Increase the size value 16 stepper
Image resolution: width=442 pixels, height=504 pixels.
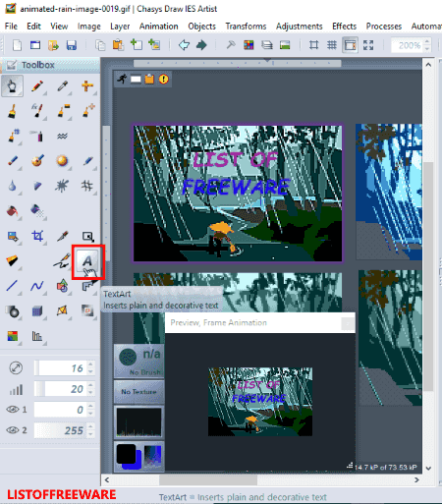pos(90,364)
